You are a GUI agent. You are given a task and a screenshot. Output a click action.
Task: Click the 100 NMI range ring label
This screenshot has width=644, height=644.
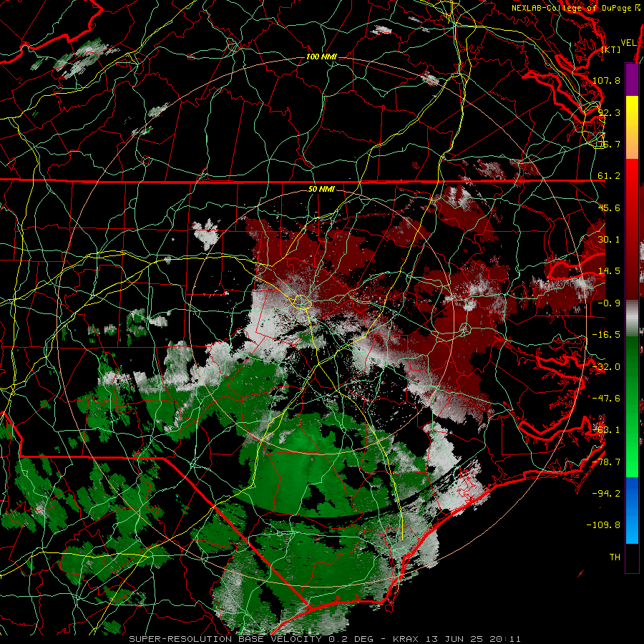point(321,57)
